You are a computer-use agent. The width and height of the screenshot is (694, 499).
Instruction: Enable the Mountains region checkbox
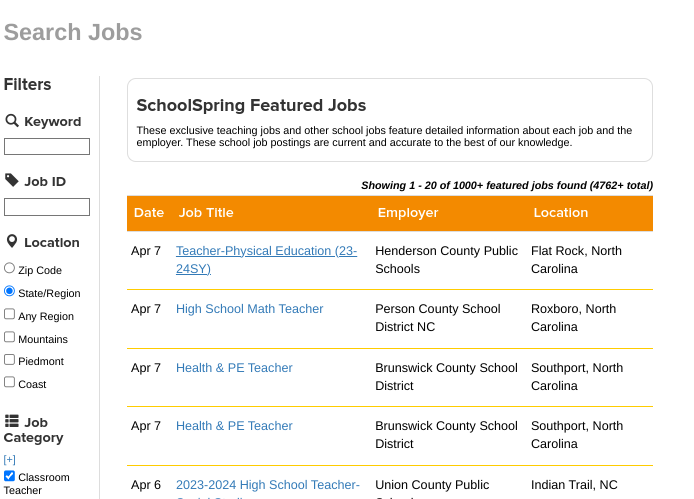point(10,338)
